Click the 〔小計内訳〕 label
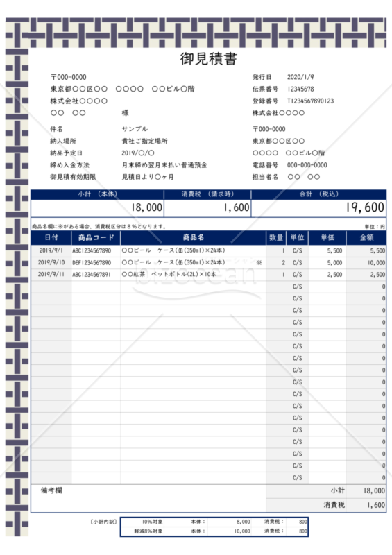The image size is (392, 555). pyautogui.click(x=103, y=522)
